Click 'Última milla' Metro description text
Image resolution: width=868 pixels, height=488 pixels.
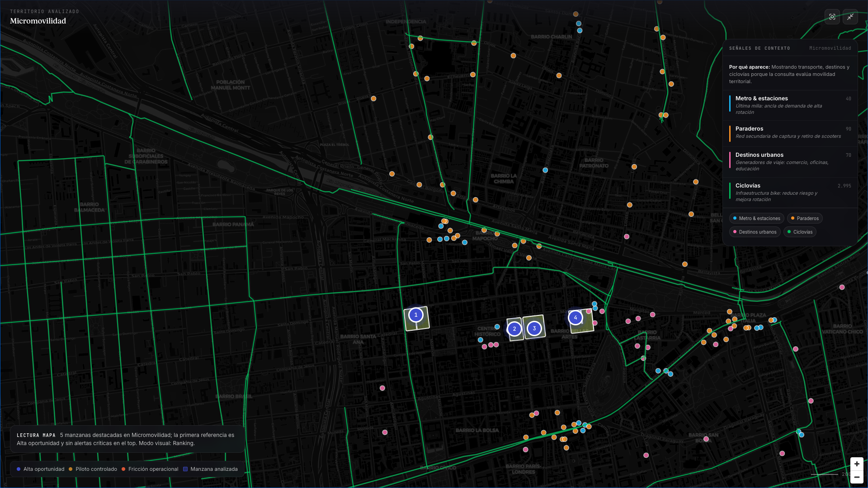tap(778, 109)
